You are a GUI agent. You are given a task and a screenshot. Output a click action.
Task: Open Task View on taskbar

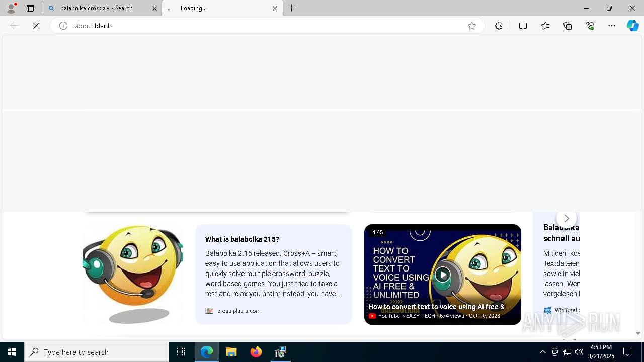[181, 352]
